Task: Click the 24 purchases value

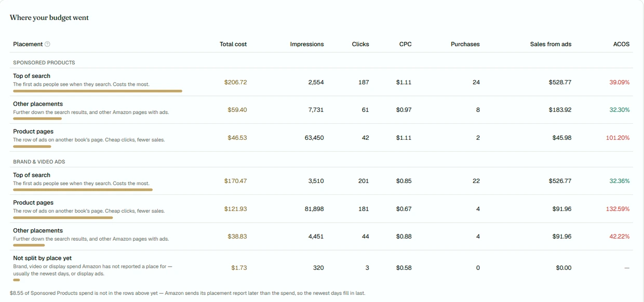Action: pos(476,82)
